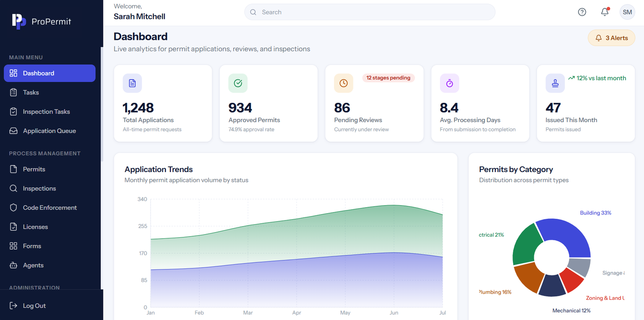Click the Approved Permits checkmark icon

(238, 83)
